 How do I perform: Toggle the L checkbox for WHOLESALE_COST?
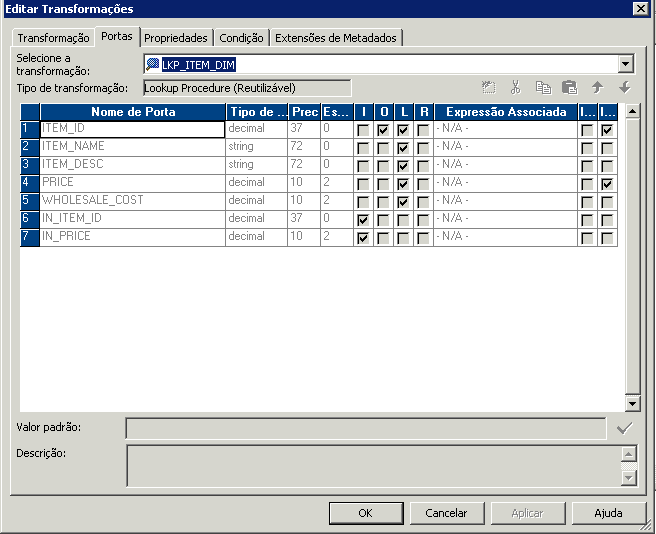(x=403, y=202)
